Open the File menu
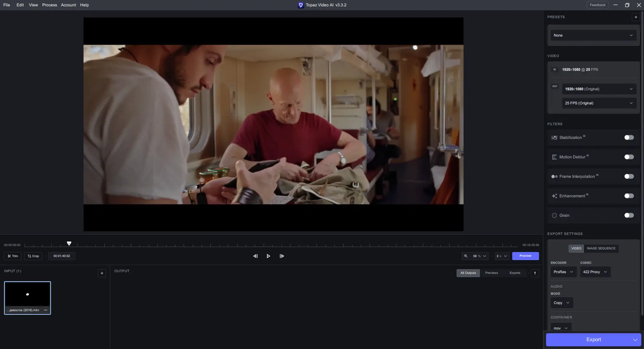 [x=7, y=5]
